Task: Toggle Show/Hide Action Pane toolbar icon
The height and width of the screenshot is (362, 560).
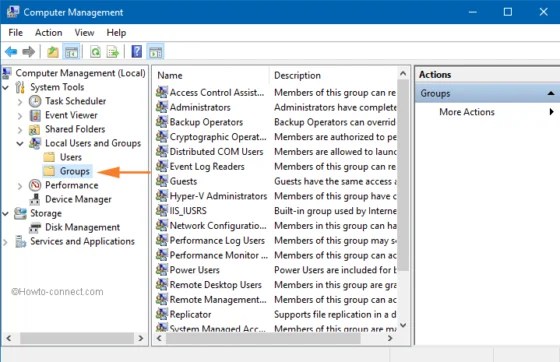Action: click(155, 52)
